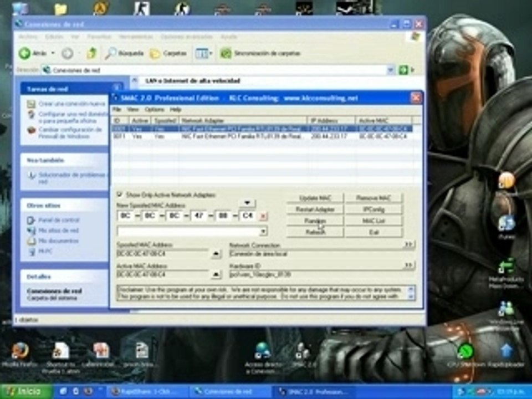Click the red X clear-MAC icon
The height and width of the screenshot is (399, 532).
[x=263, y=216]
